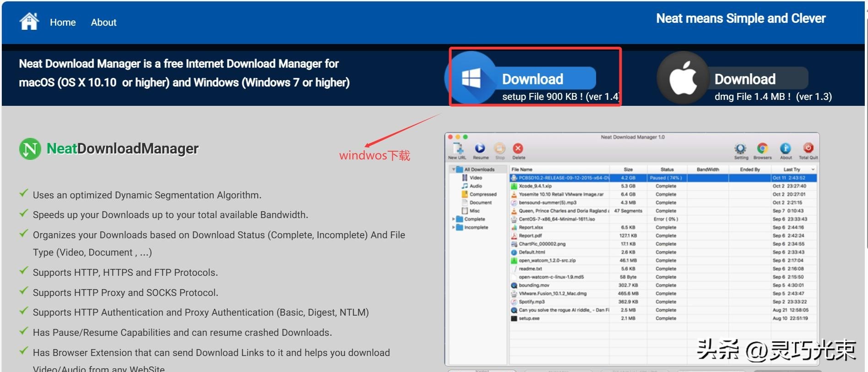Open the Home menu link
The height and width of the screenshot is (372, 868).
pyautogui.click(x=63, y=22)
